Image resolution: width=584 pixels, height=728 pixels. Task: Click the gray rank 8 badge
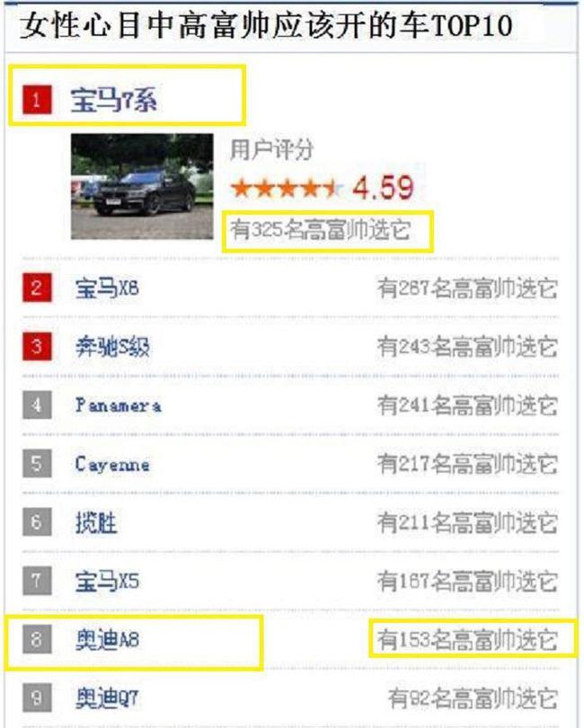click(x=37, y=639)
